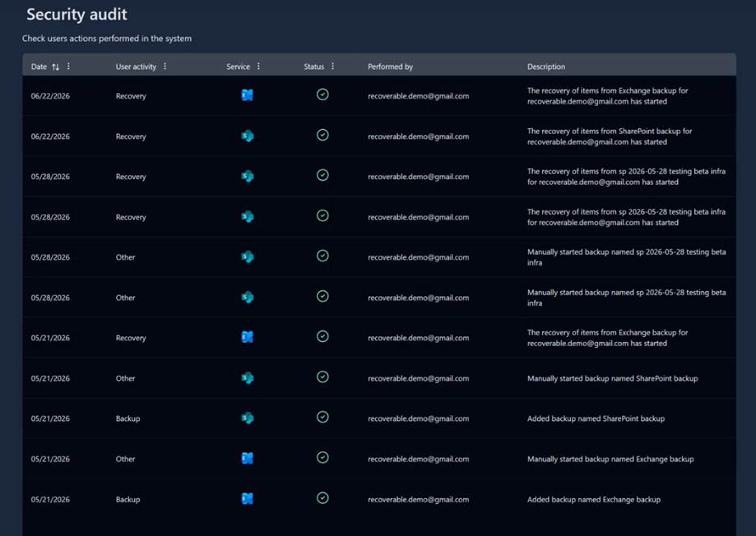Click 'Recovery' activity in 06/22/2026 SharePoint row
Screen dimensions: 756x536
(131, 136)
